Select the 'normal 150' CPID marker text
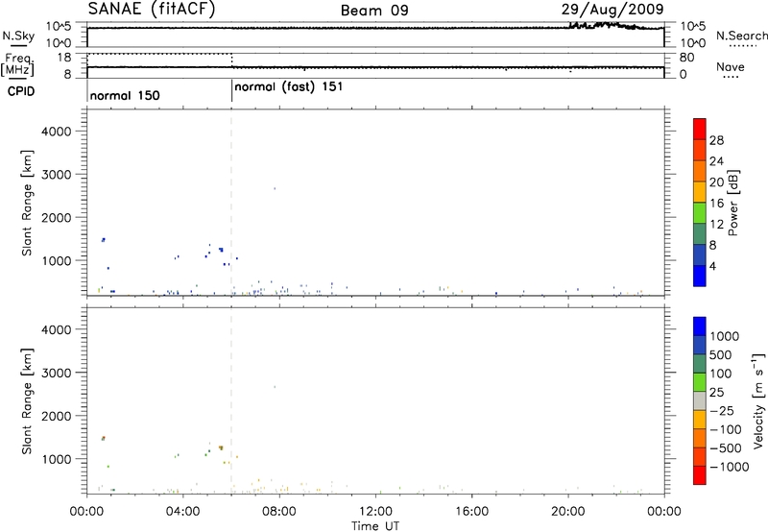The width and height of the screenshot is (768, 532). tap(125, 95)
